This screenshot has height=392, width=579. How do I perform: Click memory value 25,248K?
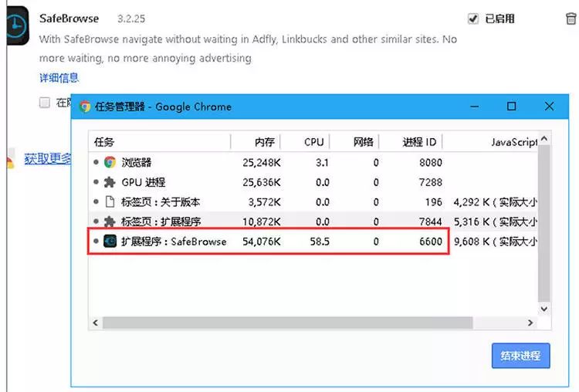[262, 162]
